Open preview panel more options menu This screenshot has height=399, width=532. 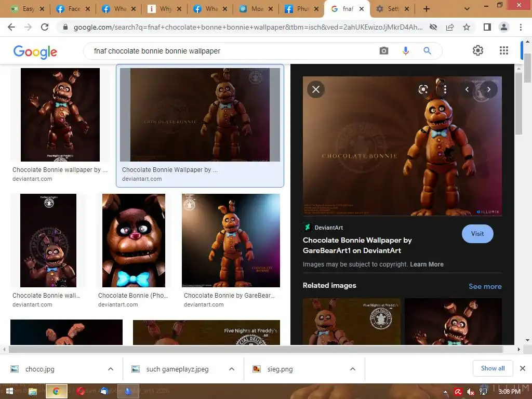[445, 89]
